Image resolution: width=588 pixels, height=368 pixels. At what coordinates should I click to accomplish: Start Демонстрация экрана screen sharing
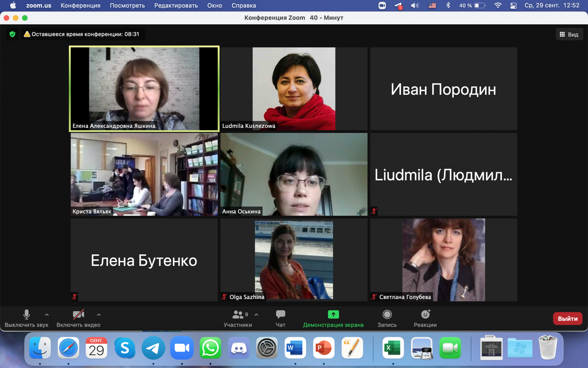click(x=333, y=319)
